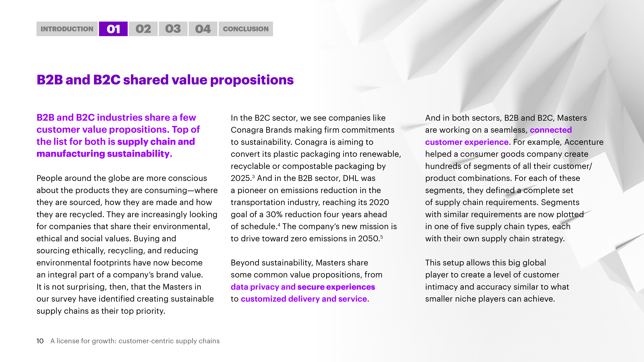Click the paragraph starting 'This setup allows'

[x=497, y=281]
